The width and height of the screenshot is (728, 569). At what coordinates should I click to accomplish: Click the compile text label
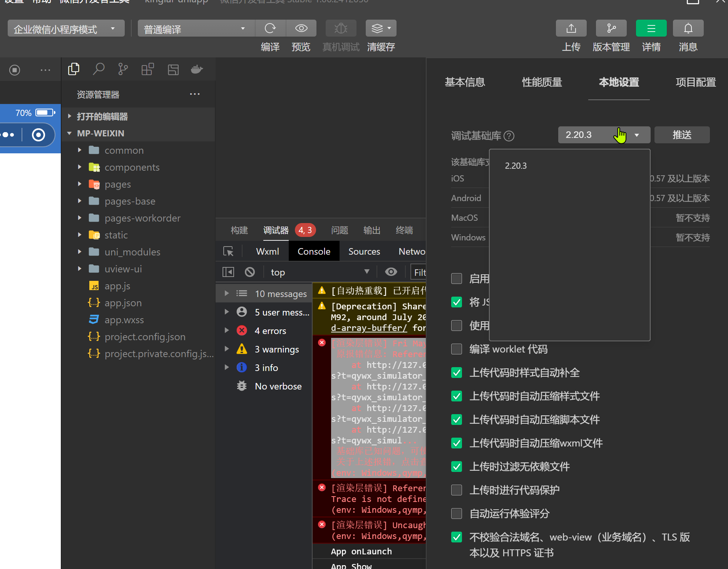[x=270, y=47]
